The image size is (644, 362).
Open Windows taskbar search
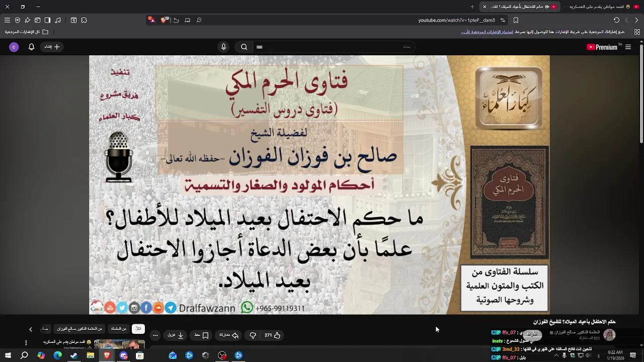click(x=24, y=355)
